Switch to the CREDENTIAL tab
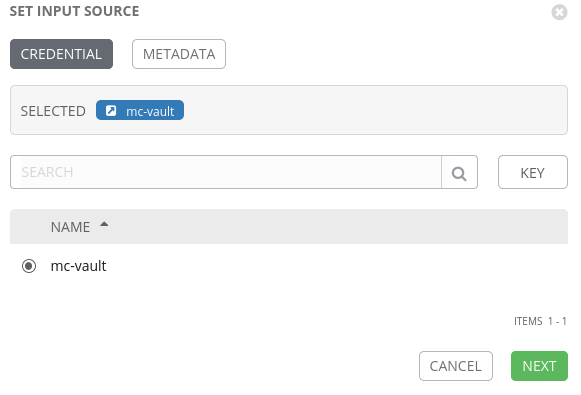 tap(62, 54)
